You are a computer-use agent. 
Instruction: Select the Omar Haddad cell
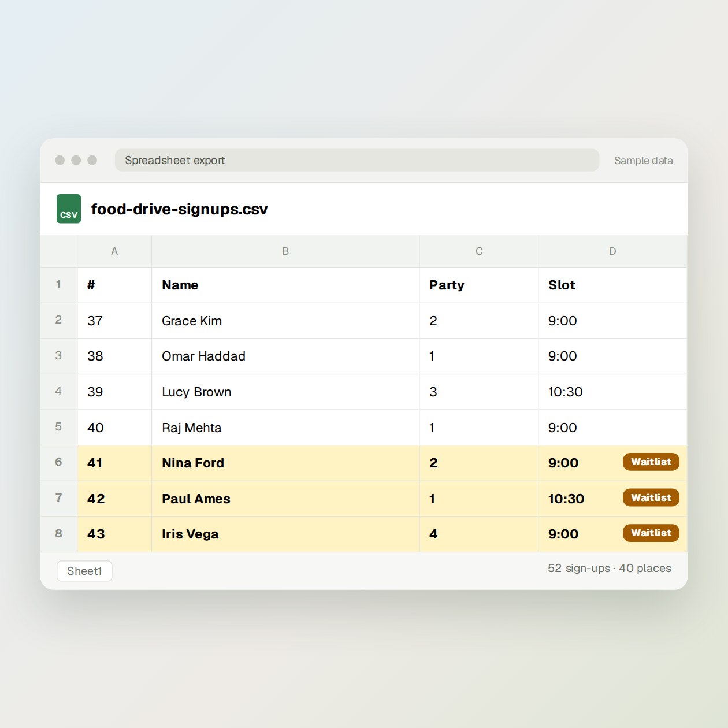[285, 356]
